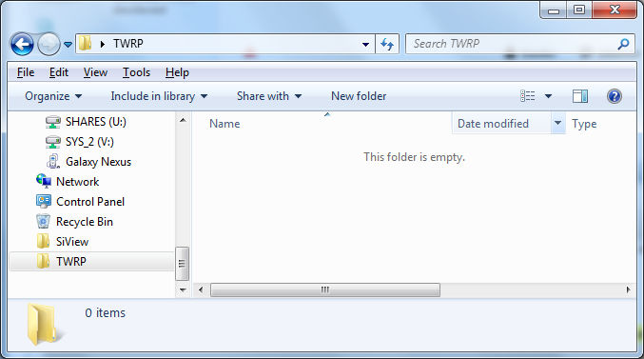The height and width of the screenshot is (359, 644).
Task: Change your view using the view icon
Action: point(527,96)
